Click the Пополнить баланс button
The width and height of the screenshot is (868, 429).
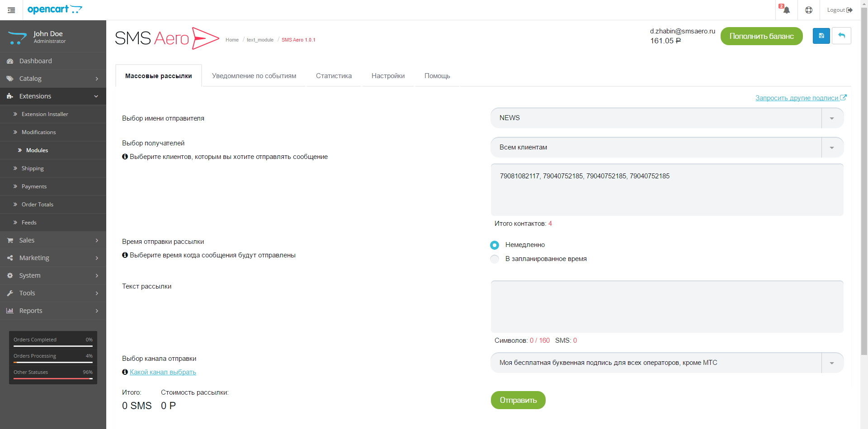click(x=761, y=36)
